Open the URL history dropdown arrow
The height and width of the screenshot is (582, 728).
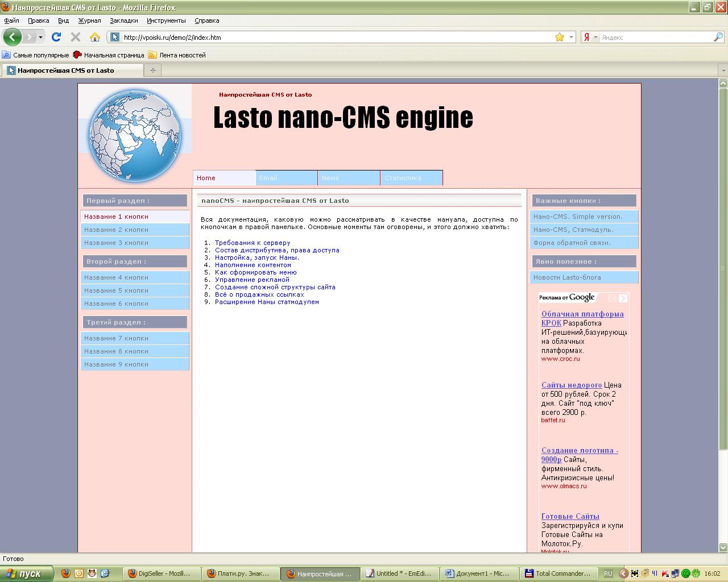click(571, 37)
